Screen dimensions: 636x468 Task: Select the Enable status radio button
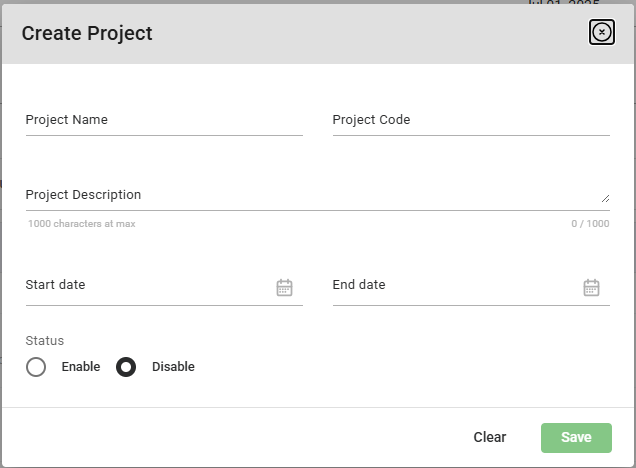(x=37, y=367)
